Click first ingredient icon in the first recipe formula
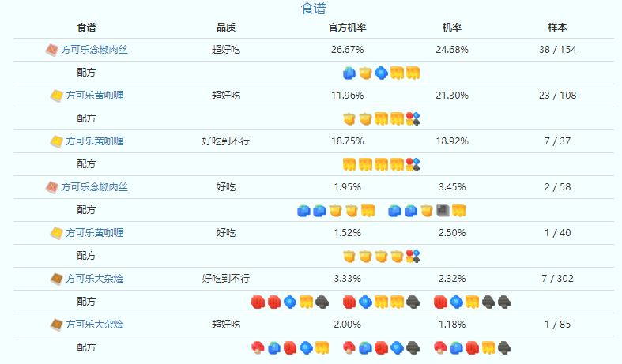622x364 pixels. (349, 73)
